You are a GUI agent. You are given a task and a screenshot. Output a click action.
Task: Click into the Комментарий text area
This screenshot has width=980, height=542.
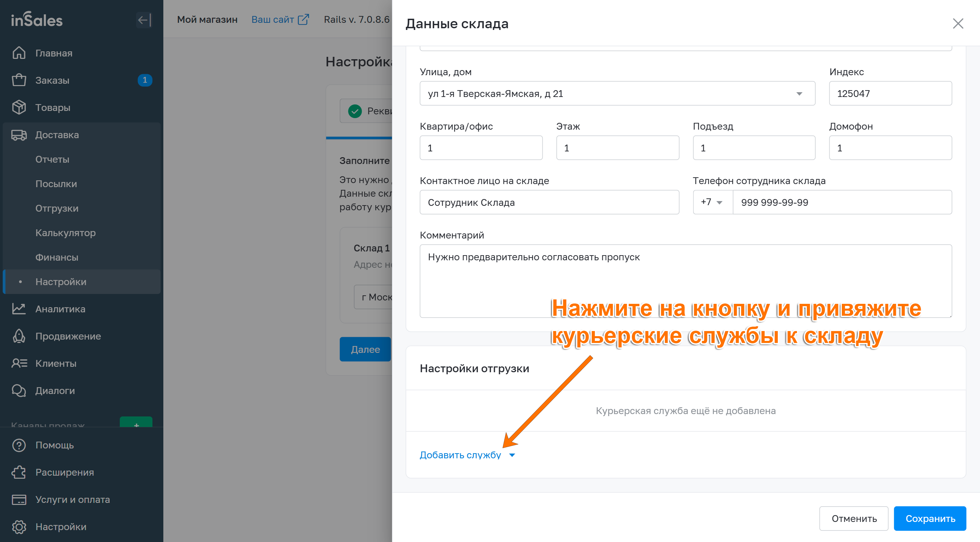coord(685,281)
